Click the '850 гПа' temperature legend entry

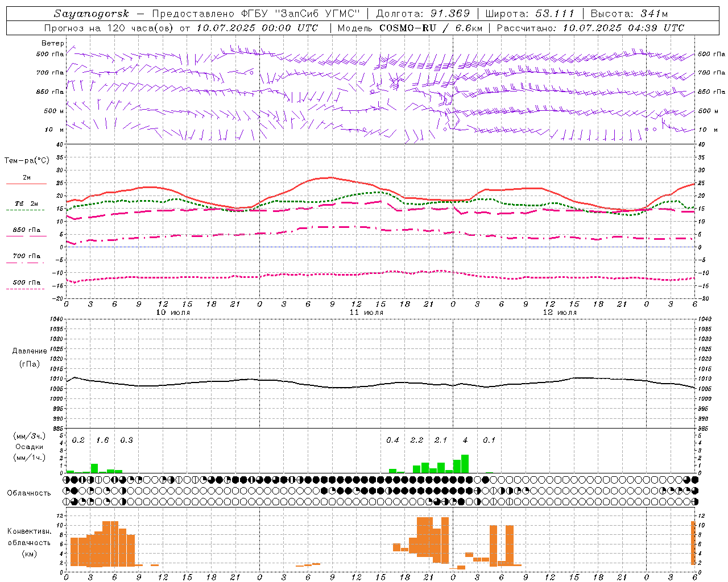click(27, 230)
